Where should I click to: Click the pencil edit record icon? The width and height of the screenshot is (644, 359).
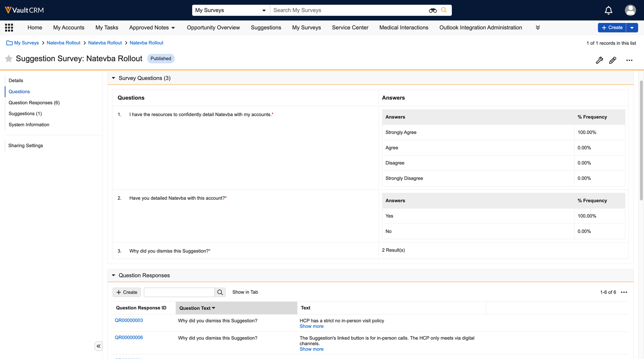613,60
